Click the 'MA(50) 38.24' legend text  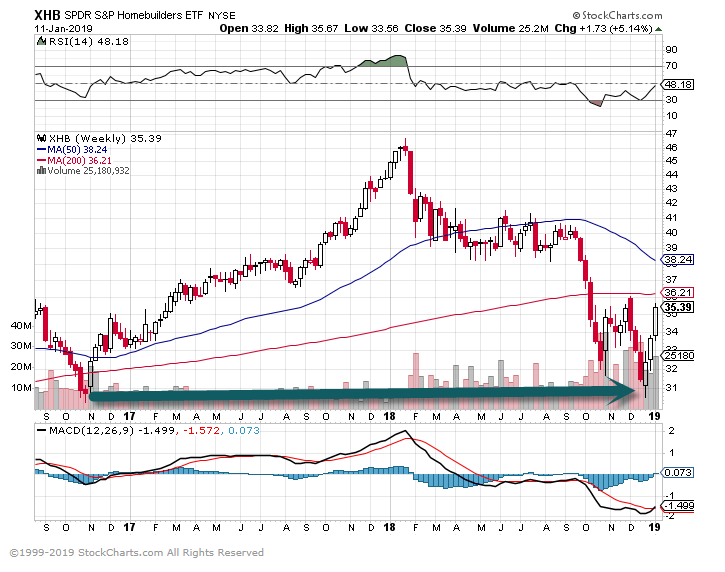tap(77, 150)
